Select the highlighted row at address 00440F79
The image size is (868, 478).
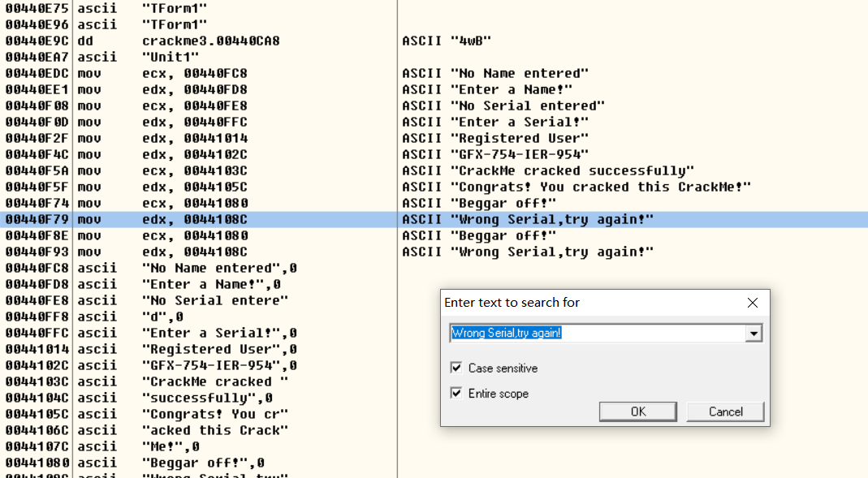point(195,220)
